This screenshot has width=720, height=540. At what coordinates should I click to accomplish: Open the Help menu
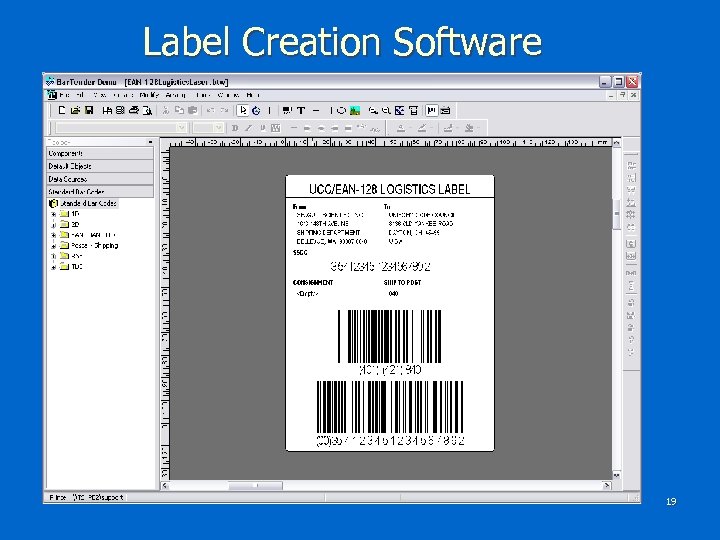click(x=253, y=95)
